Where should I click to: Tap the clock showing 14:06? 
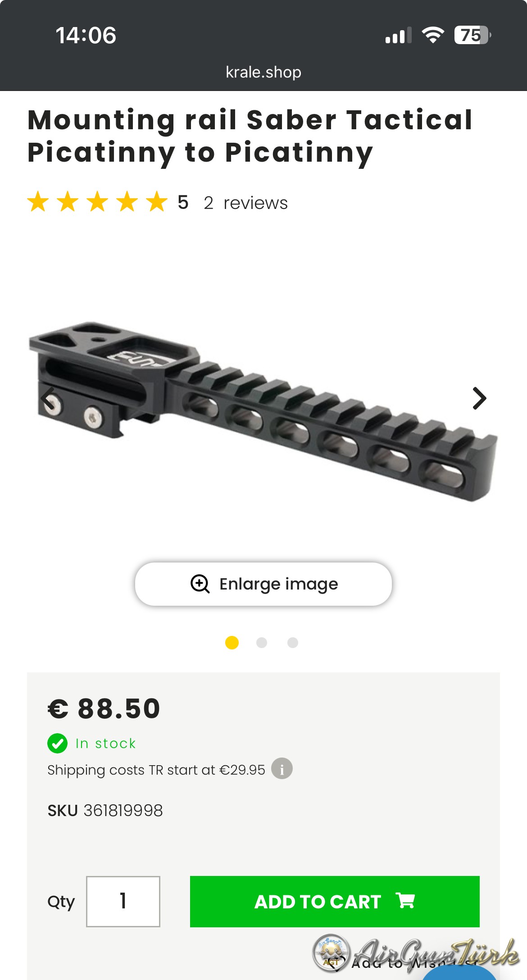coord(86,35)
